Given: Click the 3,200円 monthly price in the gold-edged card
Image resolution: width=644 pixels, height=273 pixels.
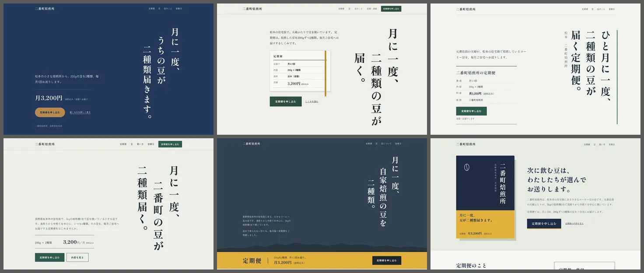Looking at the screenshot, I should coord(294,84).
